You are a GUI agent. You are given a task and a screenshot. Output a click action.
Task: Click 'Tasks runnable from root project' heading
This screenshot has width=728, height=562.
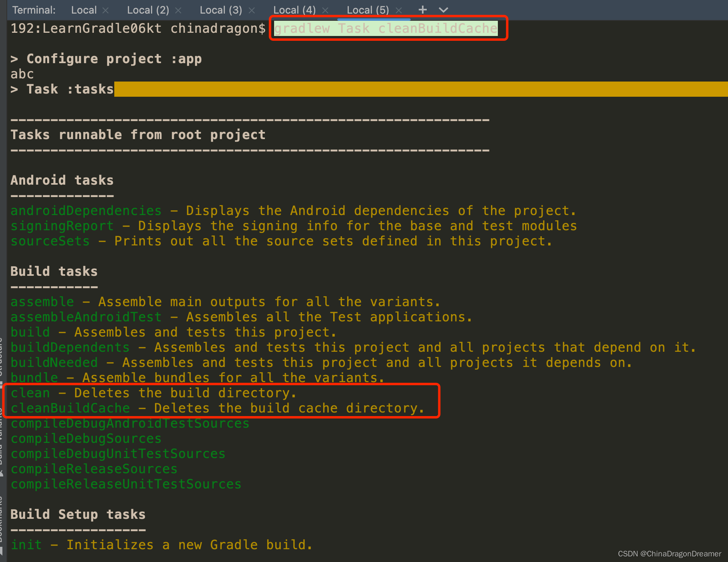click(138, 135)
